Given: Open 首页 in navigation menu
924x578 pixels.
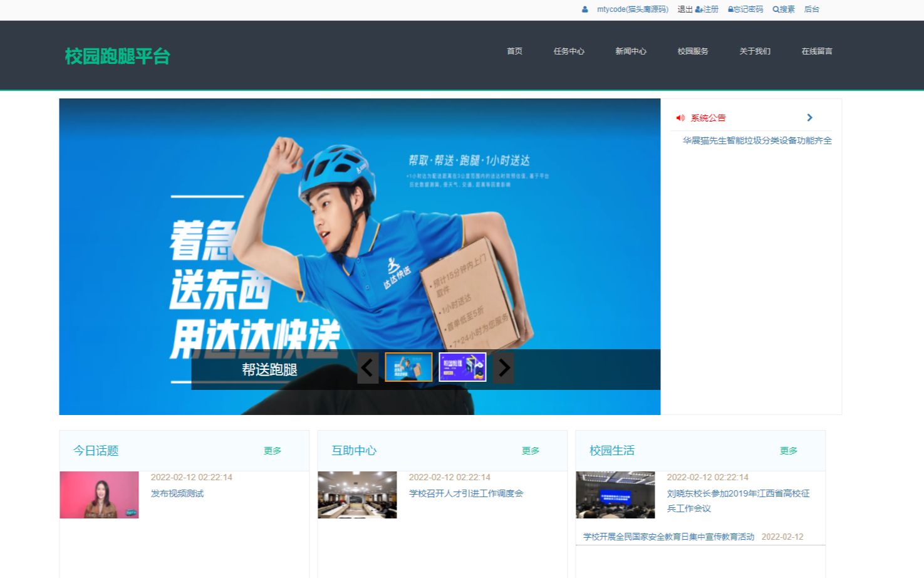Looking at the screenshot, I should (514, 51).
